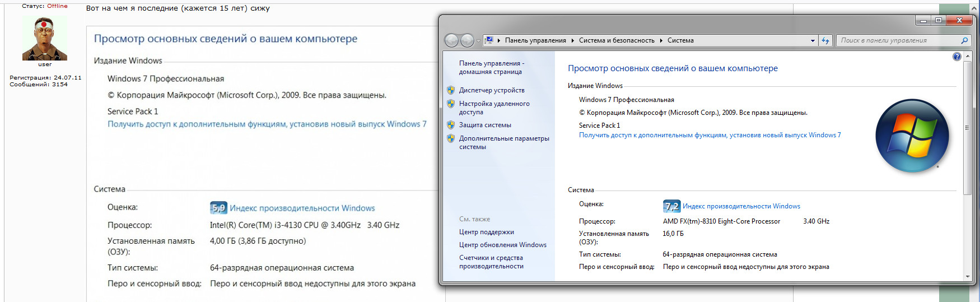Image resolution: width=980 pixels, height=302 pixels.
Task: Click the address bar refresh button
Action: pos(825,40)
